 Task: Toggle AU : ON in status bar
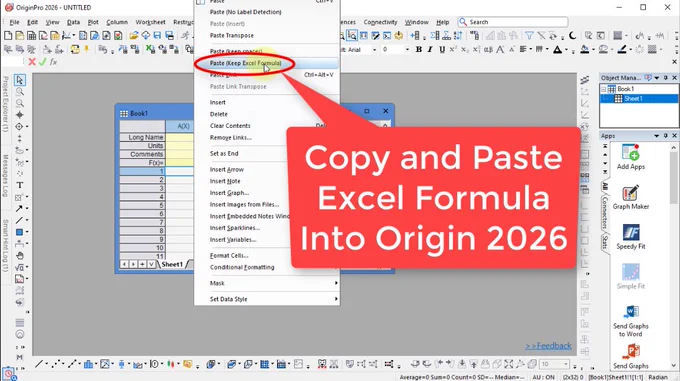point(543,377)
